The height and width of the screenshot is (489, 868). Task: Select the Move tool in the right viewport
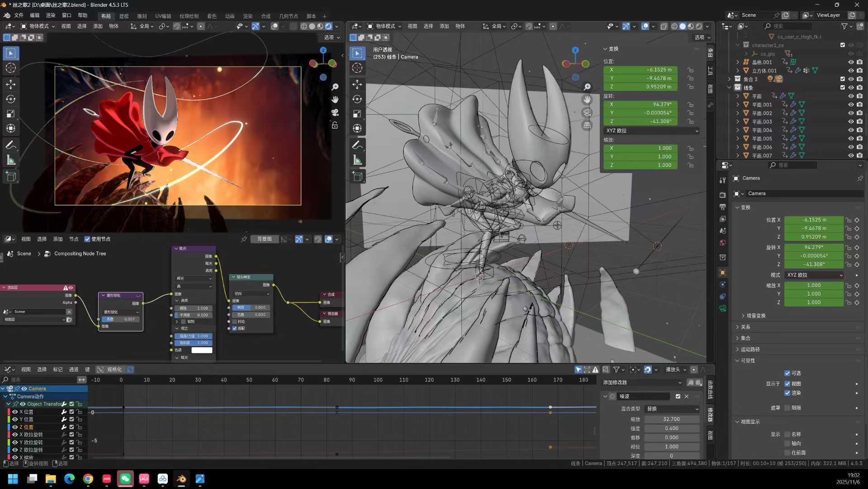[x=357, y=84]
